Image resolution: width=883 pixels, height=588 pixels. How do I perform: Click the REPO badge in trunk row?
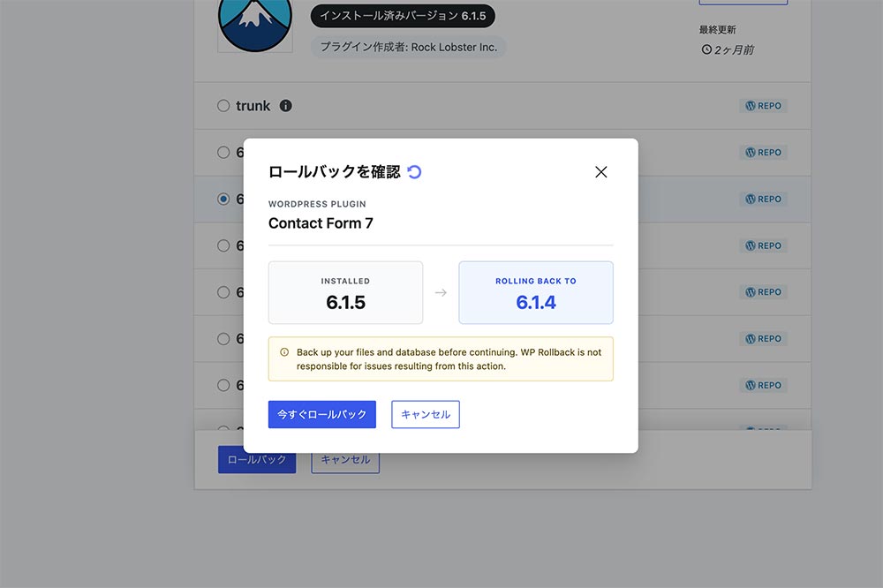point(763,106)
